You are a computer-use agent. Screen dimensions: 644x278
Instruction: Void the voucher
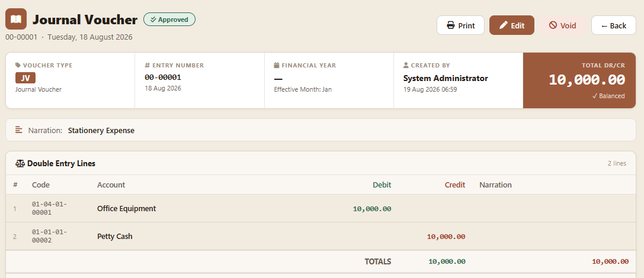pyautogui.click(x=563, y=25)
